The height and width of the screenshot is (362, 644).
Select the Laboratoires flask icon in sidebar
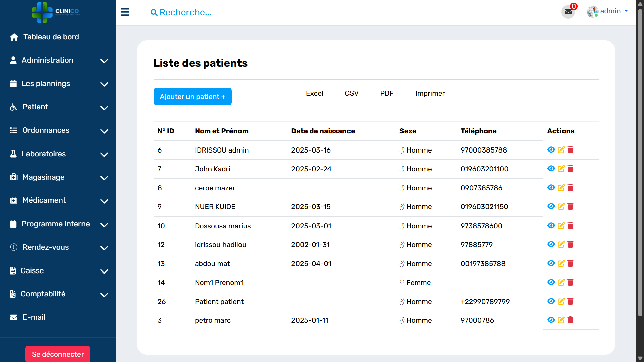tap(13, 154)
